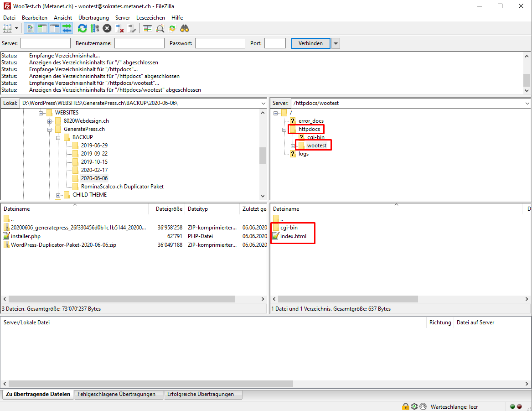Select cgi-bin folder in remote file list
The height and width of the screenshot is (411, 532).
(289, 227)
